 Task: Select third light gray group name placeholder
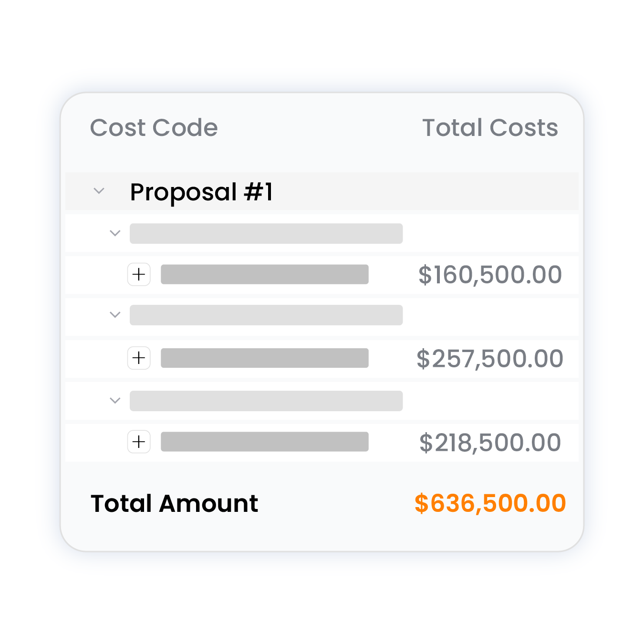coord(266,401)
